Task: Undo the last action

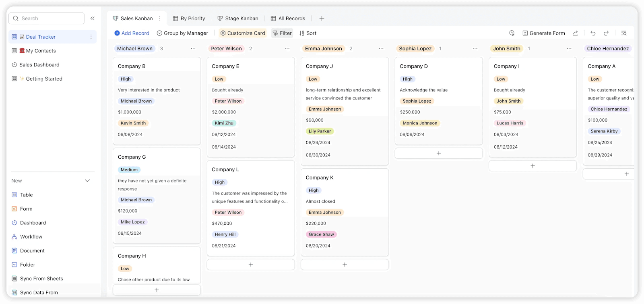Action: coord(593,33)
